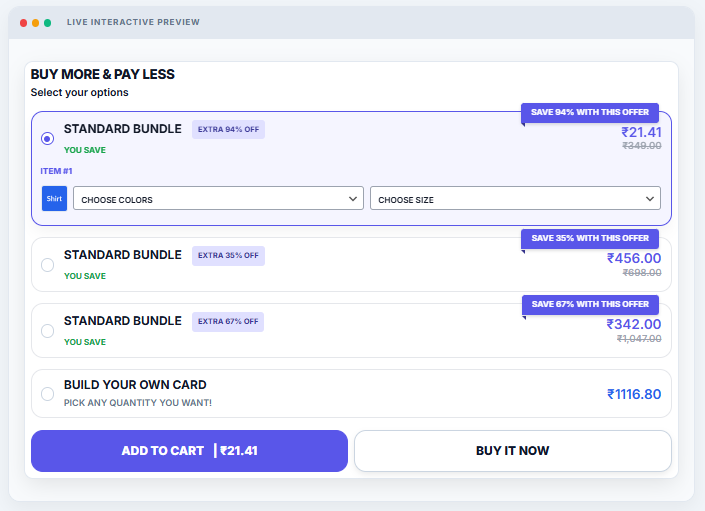This screenshot has height=511, width=705.
Task: Click the Add to Cart button
Action: (x=189, y=451)
